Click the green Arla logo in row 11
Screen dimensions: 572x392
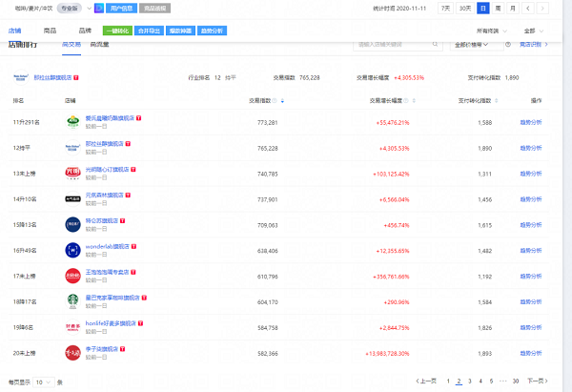point(73,122)
